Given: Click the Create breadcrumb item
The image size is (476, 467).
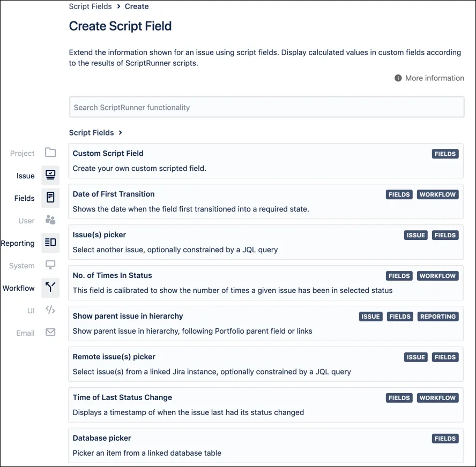Looking at the screenshot, I should tap(137, 6).
